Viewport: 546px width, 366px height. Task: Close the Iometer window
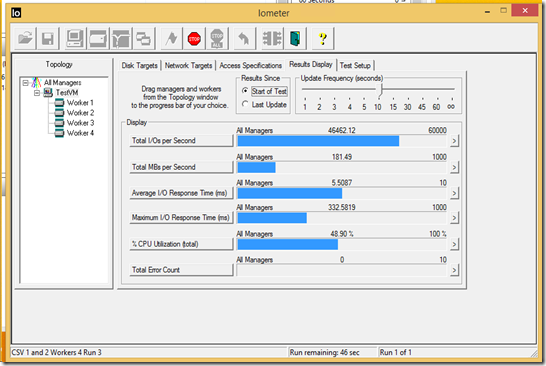pyautogui.click(x=525, y=11)
